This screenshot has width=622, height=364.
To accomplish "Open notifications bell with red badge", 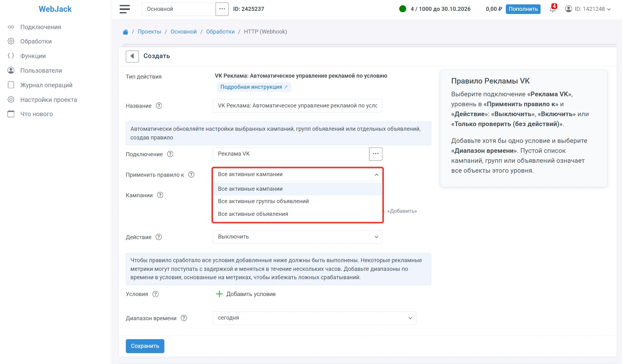I will click(553, 8).
